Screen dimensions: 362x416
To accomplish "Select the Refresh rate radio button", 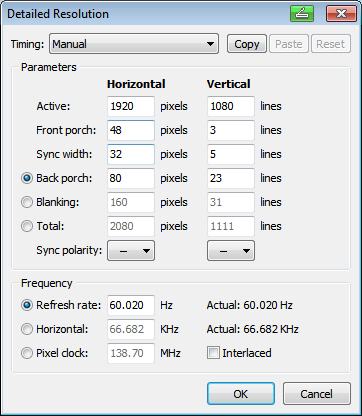I will pyautogui.click(x=27, y=305).
